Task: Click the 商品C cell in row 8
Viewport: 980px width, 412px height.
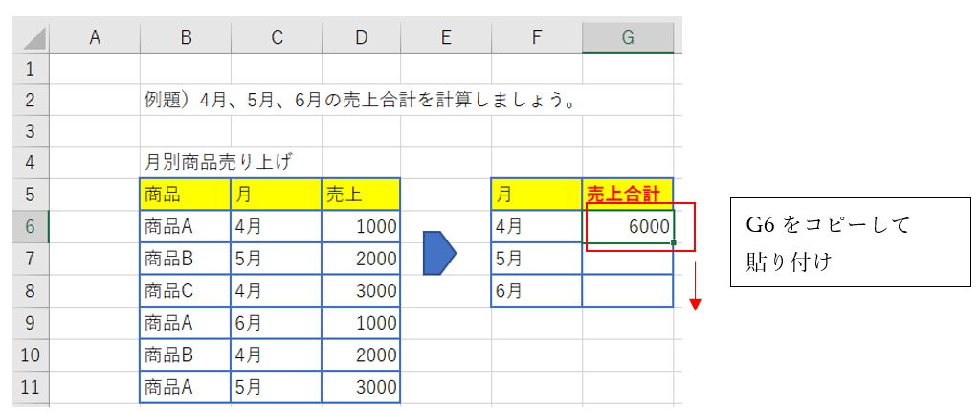Action: (x=185, y=290)
